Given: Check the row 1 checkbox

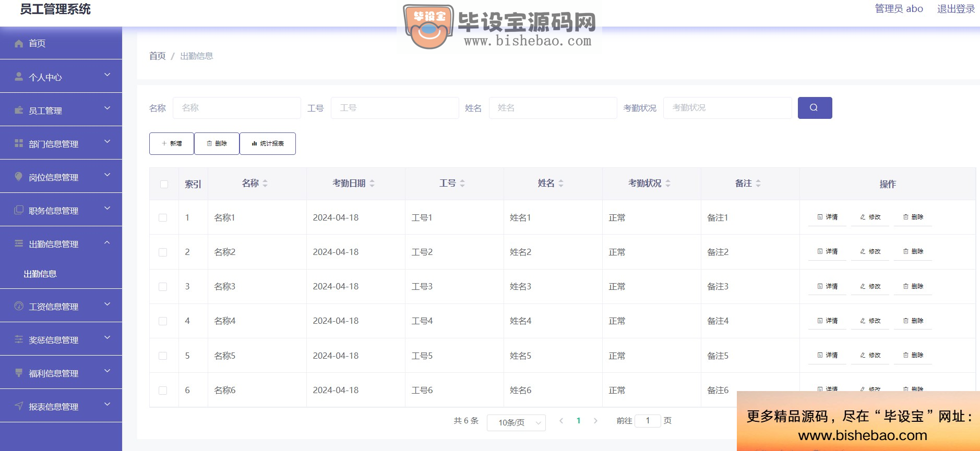Looking at the screenshot, I should [x=163, y=217].
